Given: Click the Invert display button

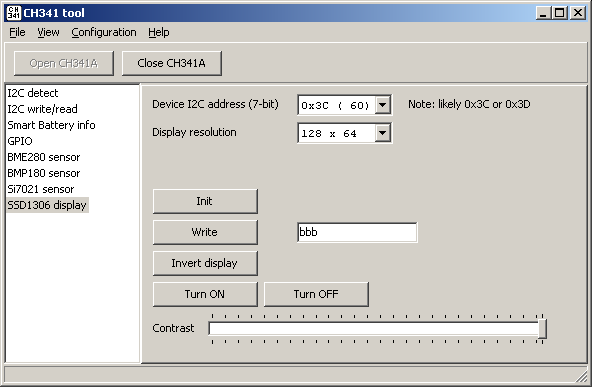Looking at the screenshot, I should click(205, 263).
